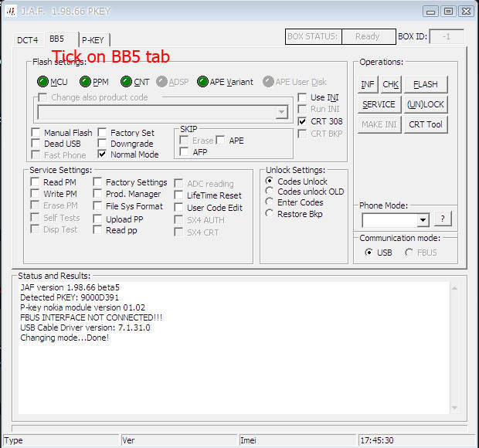The width and height of the screenshot is (479, 448).
Task: Click the BOX ID field
Action: tap(447, 36)
